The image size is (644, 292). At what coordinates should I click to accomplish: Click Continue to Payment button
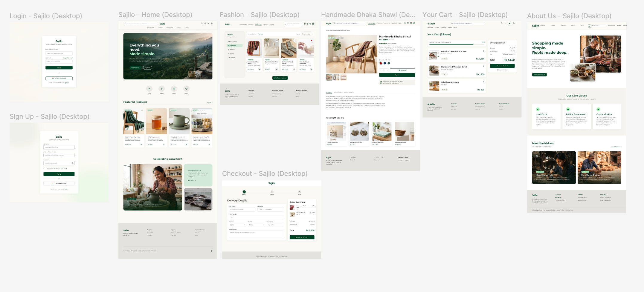click(302, 237)
